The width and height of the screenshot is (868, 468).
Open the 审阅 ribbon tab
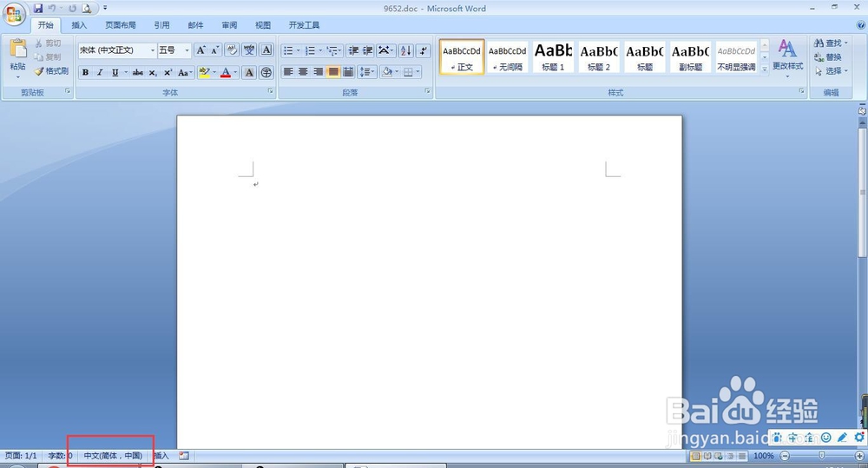coord(229,25)
